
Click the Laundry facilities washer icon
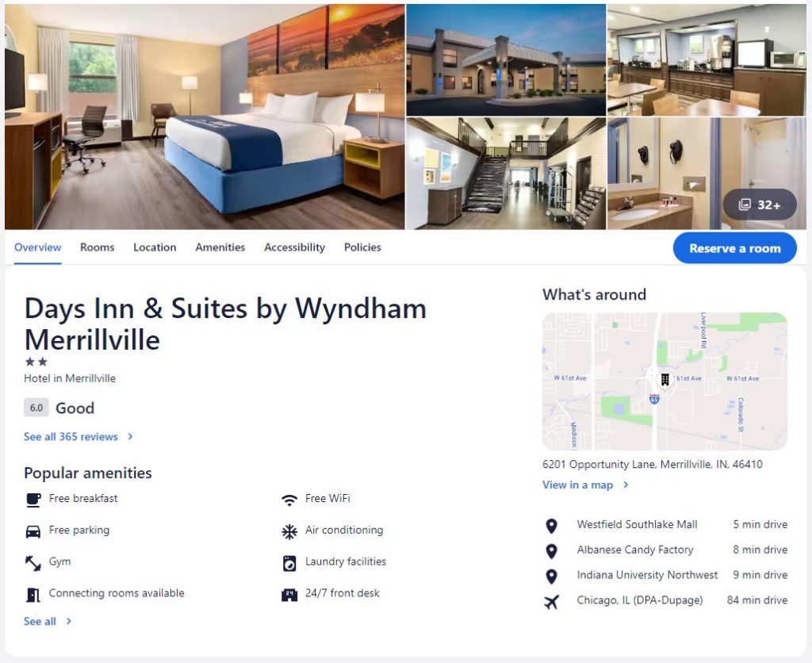[x=289, y=563]
